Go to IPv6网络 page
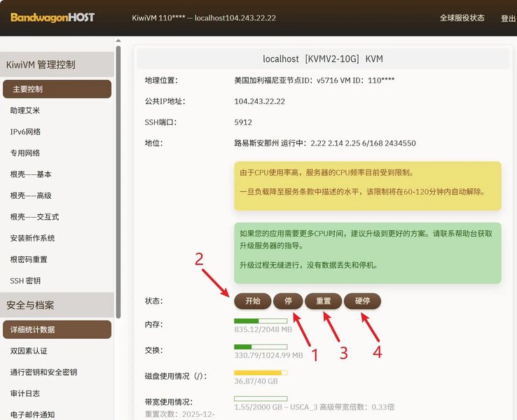This screenshot has height=420, width=517. [x=25, y=132]
